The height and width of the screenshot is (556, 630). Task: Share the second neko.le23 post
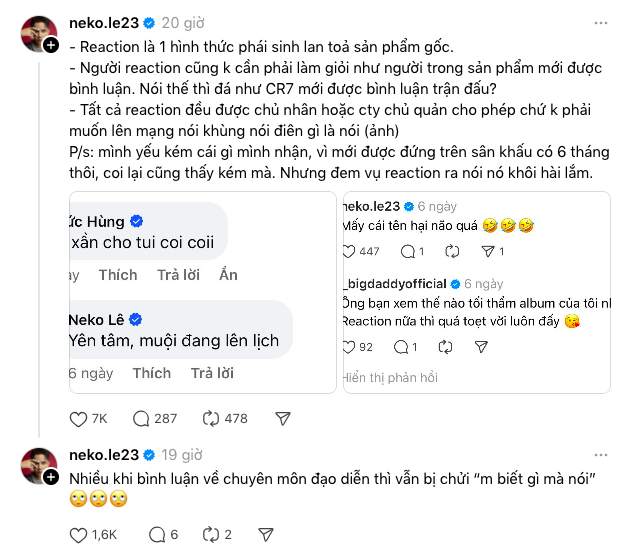click(266, 535)
